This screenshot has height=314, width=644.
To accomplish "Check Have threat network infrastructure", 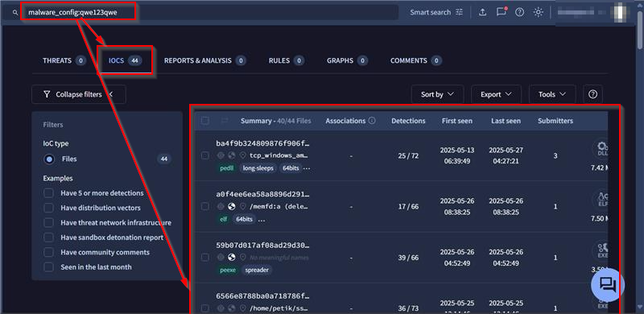I will pyautogui.click(x=49, y=223).
